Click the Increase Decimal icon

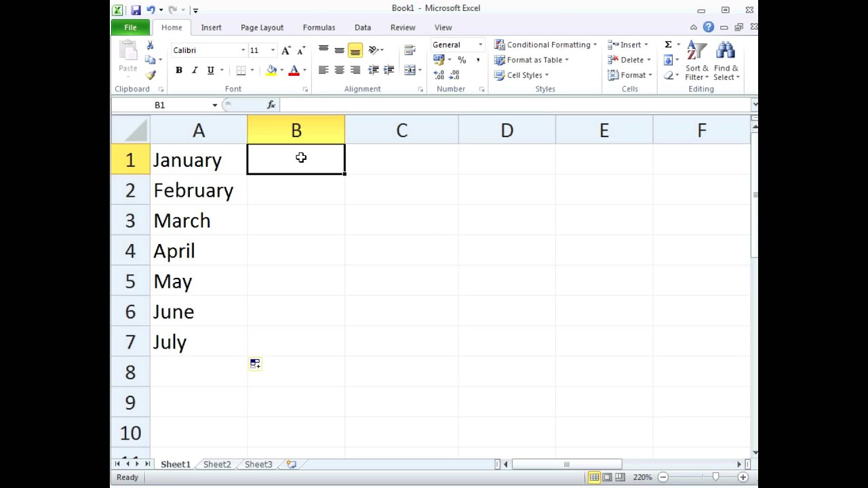coord(439,75)
